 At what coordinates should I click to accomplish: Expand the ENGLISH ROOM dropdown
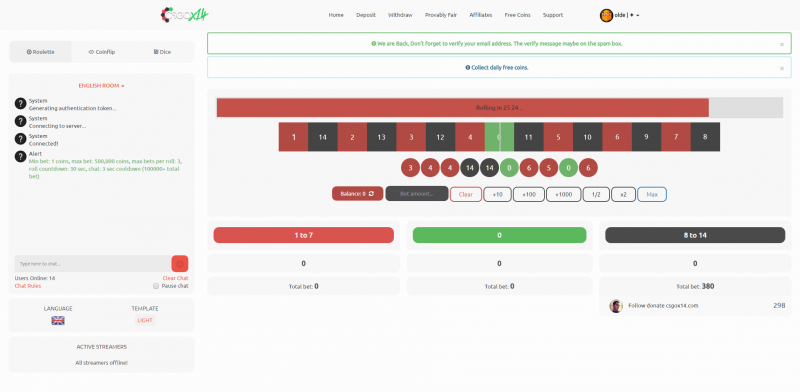tap(102, 86)
